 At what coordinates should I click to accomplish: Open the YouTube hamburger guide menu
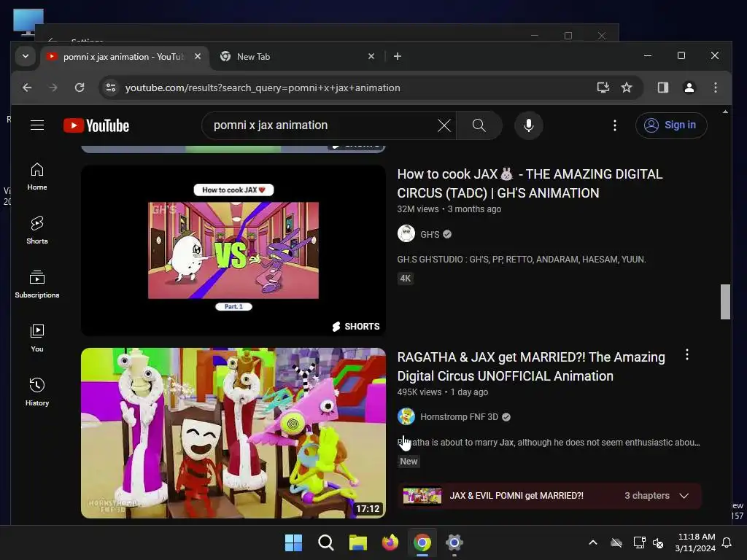coord(37,125)
